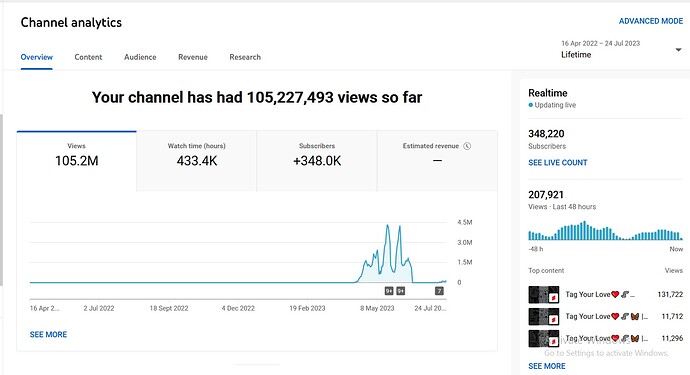Image resolution: width=690 pixels, height=375 pixels.
Task: Open SEE LIVE COUNT link
Action: (558, 162)
